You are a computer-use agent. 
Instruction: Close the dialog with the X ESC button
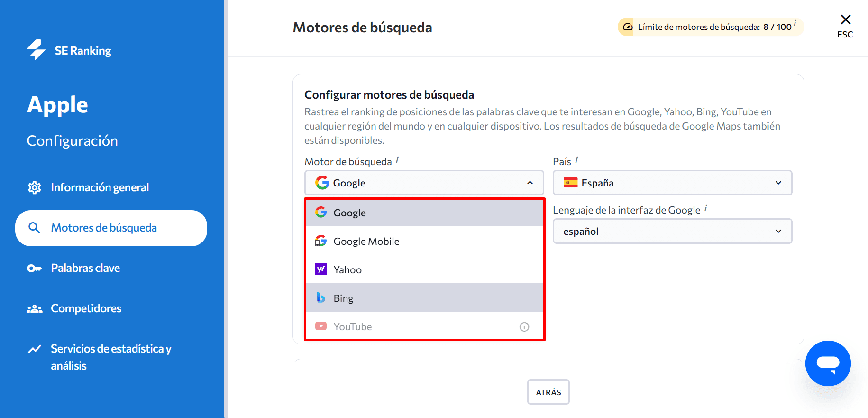click(x=845, y=26)
